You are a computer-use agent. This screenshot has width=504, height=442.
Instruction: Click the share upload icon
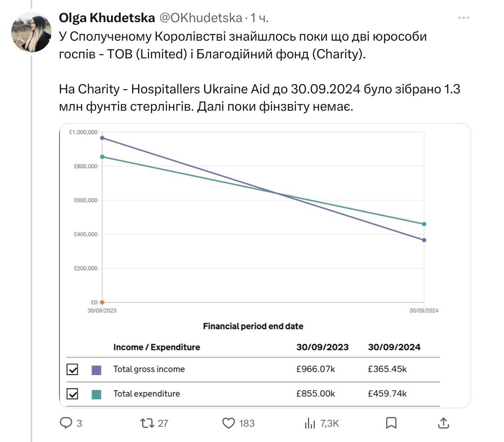coord(443,423)
